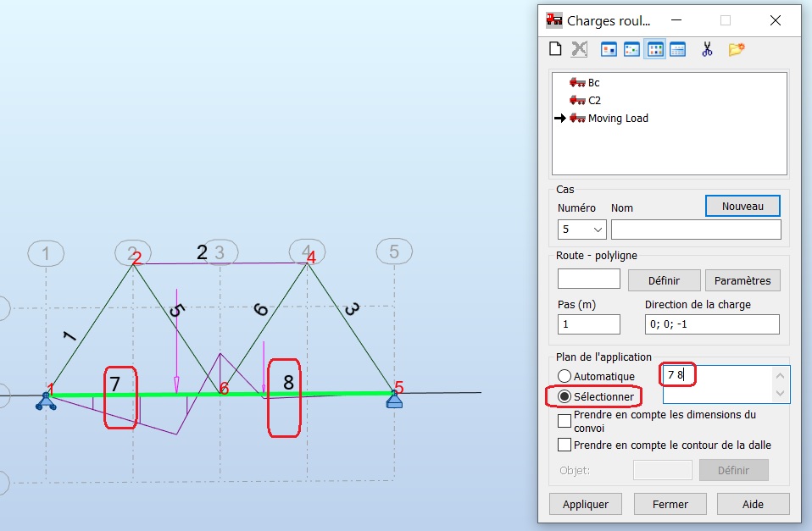812x531 pixels.
Task: Click the new vehicle definition page icon
Action: (x=555, y=49)
